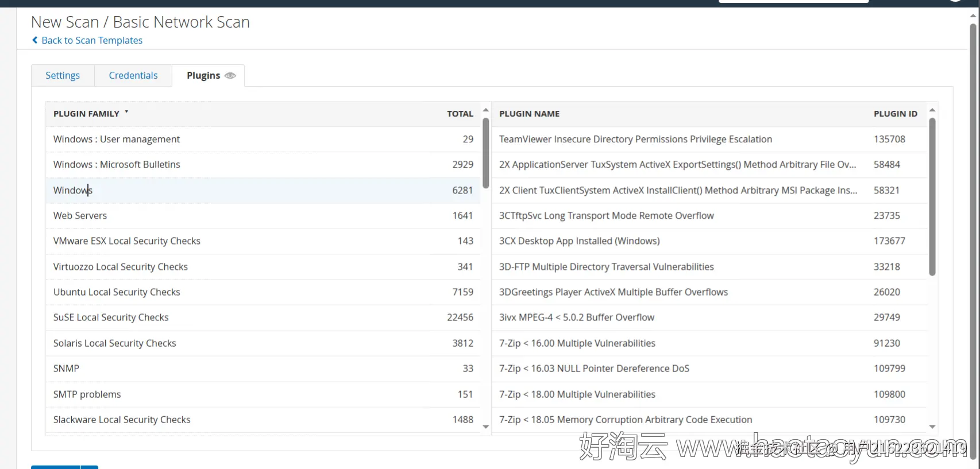Click plugin ID 58484

[887, 165]
